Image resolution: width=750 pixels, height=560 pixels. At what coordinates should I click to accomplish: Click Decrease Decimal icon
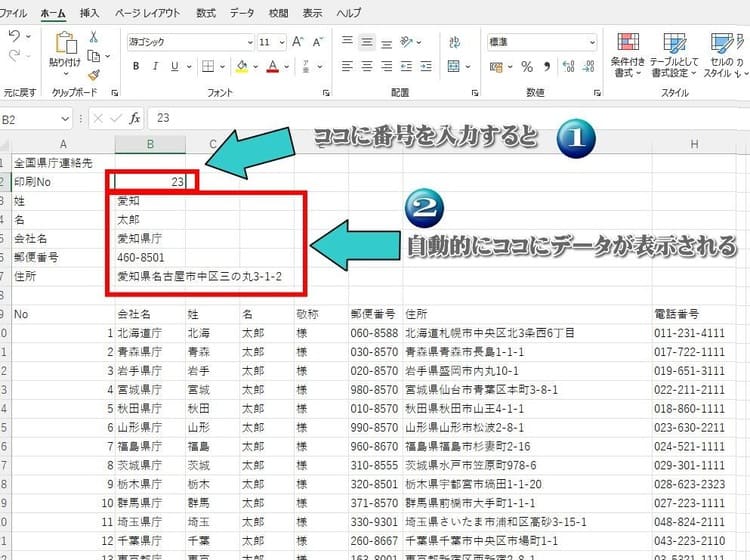588,67
